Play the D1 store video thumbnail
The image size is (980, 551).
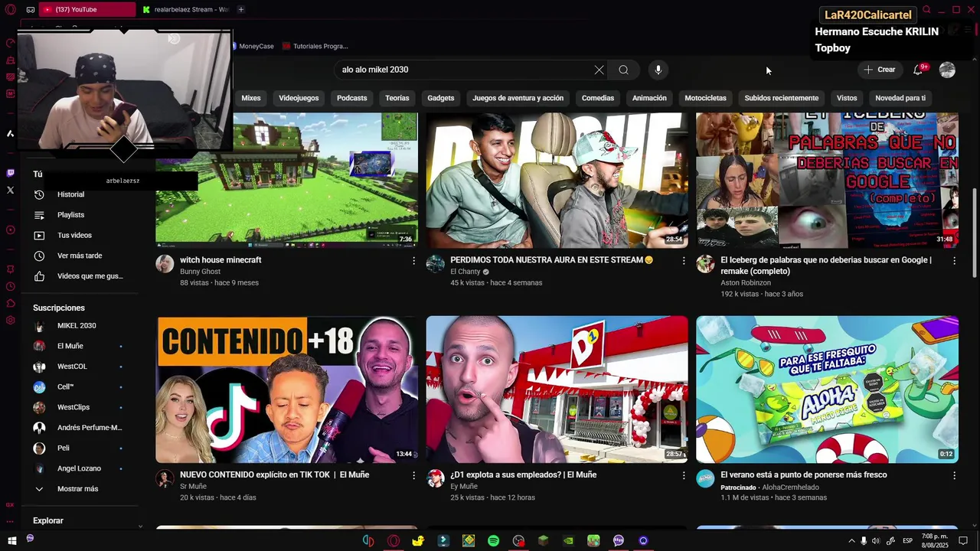tap(557, 390)
